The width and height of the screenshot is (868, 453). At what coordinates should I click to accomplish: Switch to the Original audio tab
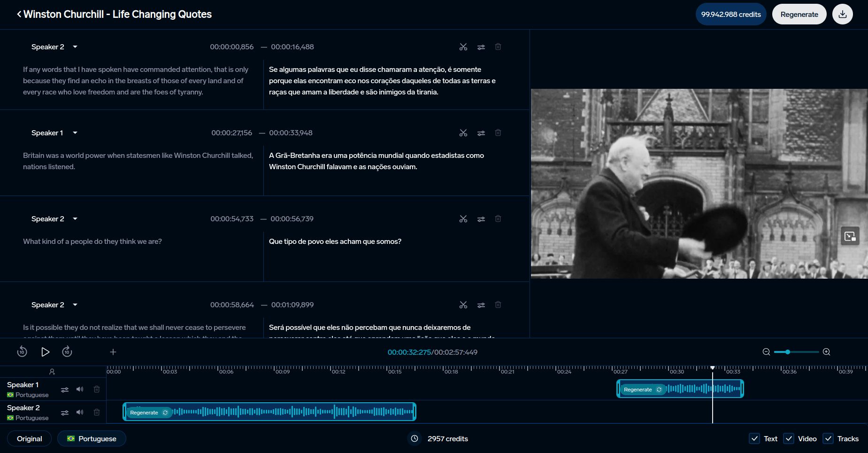click(30, 438)
